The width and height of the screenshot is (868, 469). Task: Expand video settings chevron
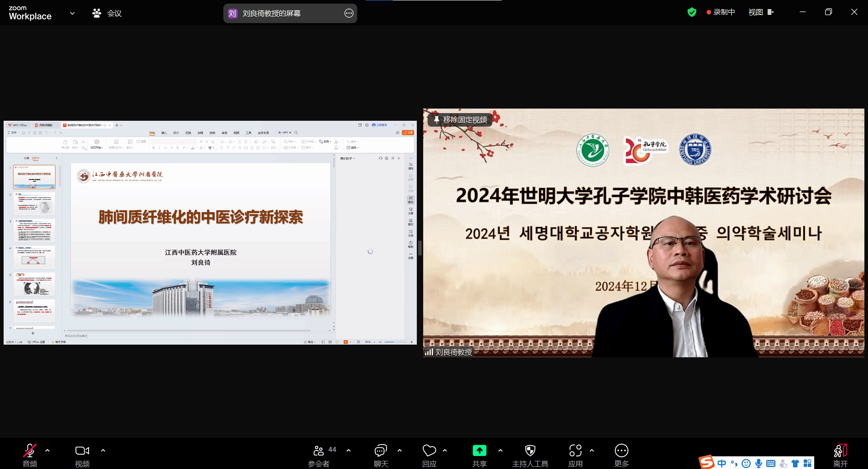tap(103, 450)
